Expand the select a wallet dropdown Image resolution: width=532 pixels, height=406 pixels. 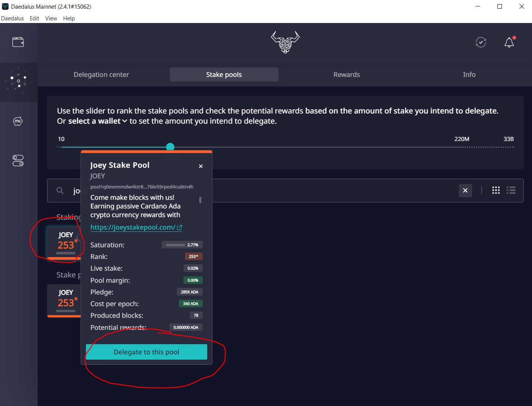point(98,121)
